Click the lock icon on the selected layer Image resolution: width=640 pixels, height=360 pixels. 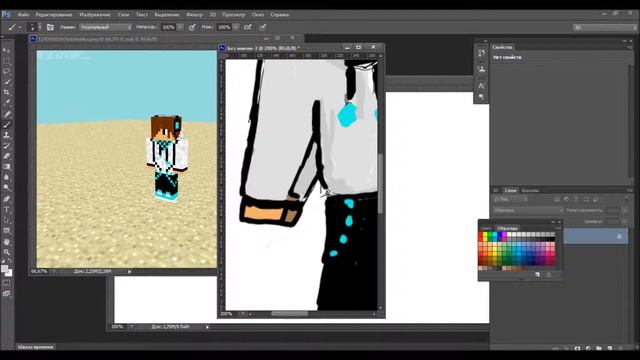click(x=619, y=236)
